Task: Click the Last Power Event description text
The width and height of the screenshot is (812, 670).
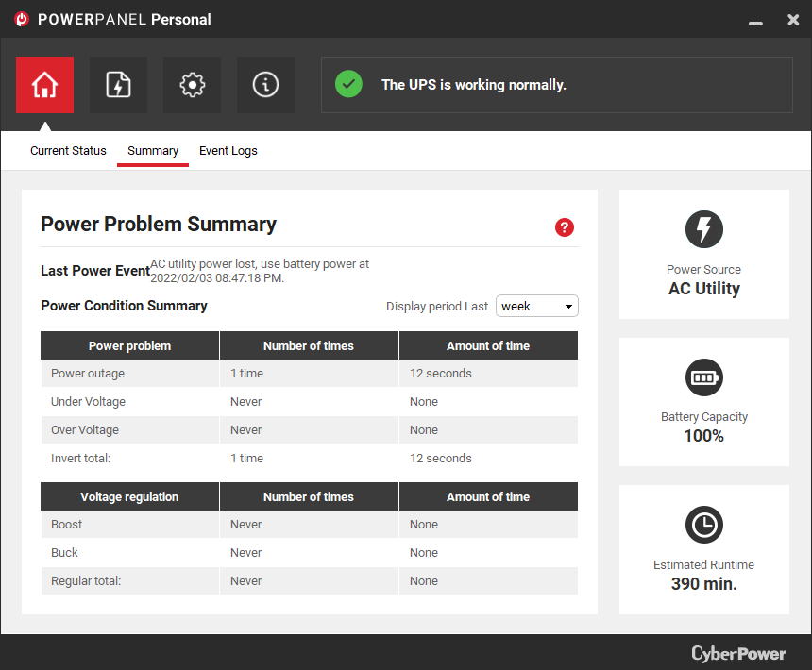Action: [260, 271]
